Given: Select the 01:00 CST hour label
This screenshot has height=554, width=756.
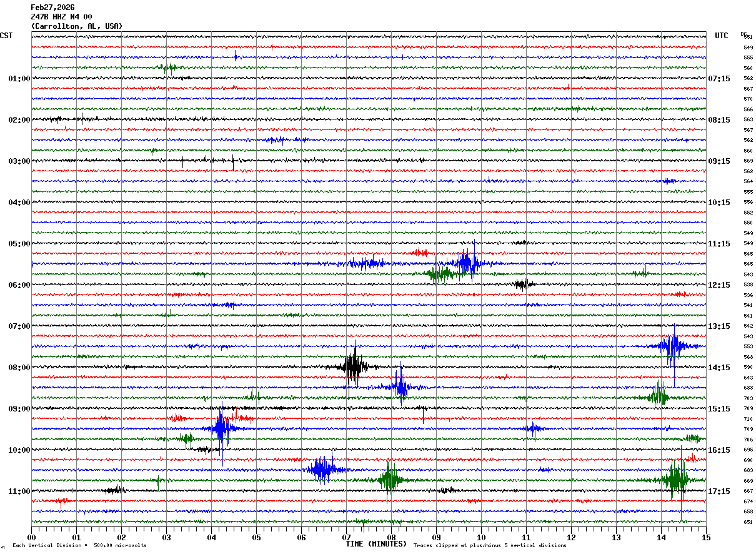Looking at the screenshot, I should click(19, 79).
